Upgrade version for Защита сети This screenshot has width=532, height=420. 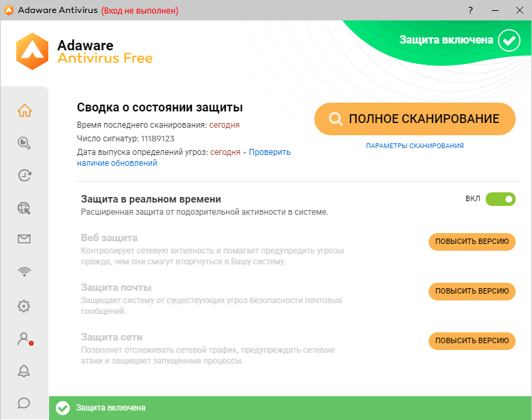472,340
